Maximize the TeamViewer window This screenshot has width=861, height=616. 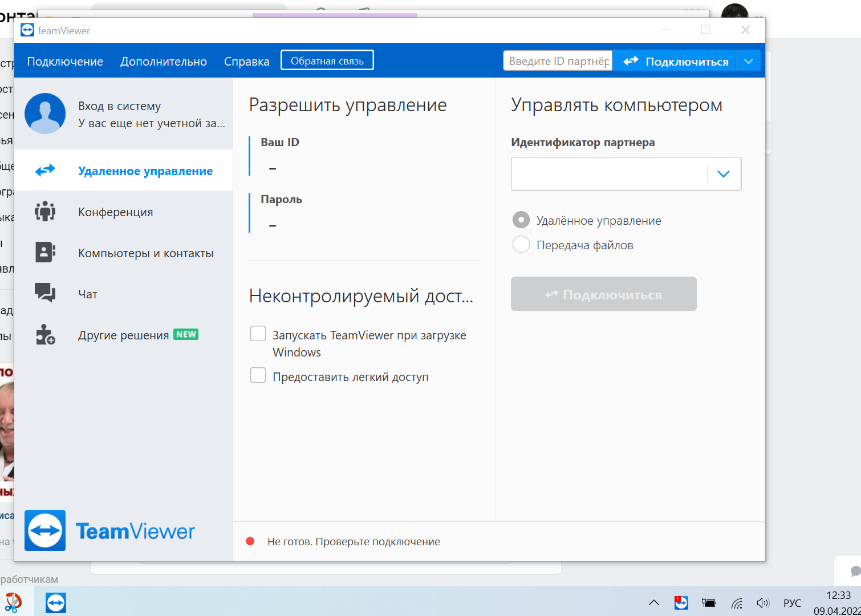click(x=705, y=30)
